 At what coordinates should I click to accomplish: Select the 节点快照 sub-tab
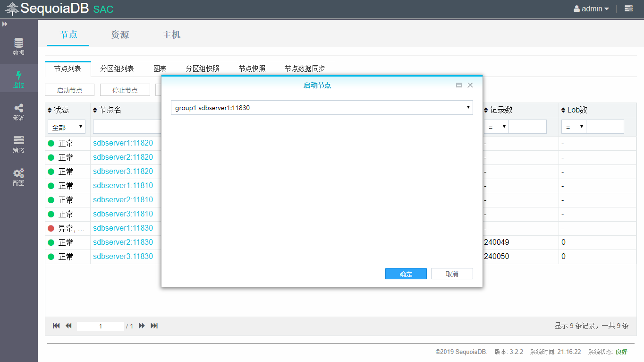pyautogui.click(x=252, y=69)
